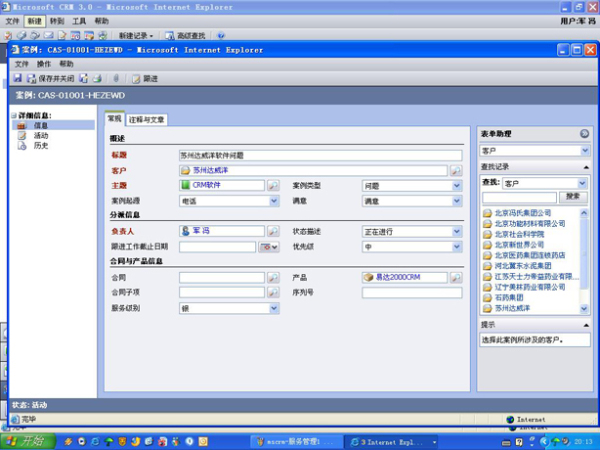600x450 pixels.
Task: Click the Form Assistant search text box
Action: point(519,197)
